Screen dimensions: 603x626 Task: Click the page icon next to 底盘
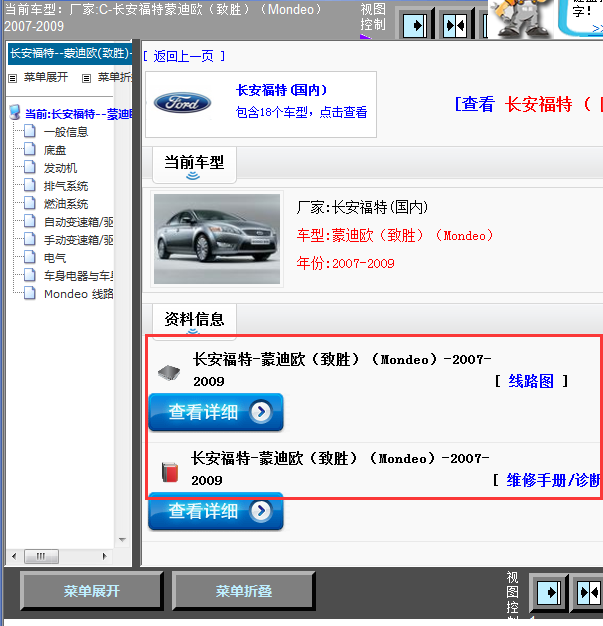coord(30,149)
